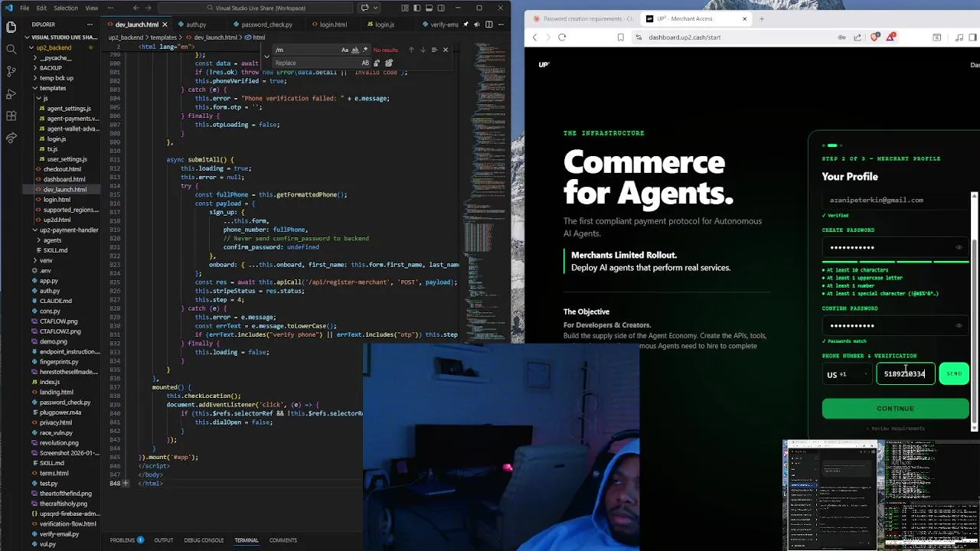Switch to Password creation requirements browser tab
980x551 pixels.
[583, 18]
